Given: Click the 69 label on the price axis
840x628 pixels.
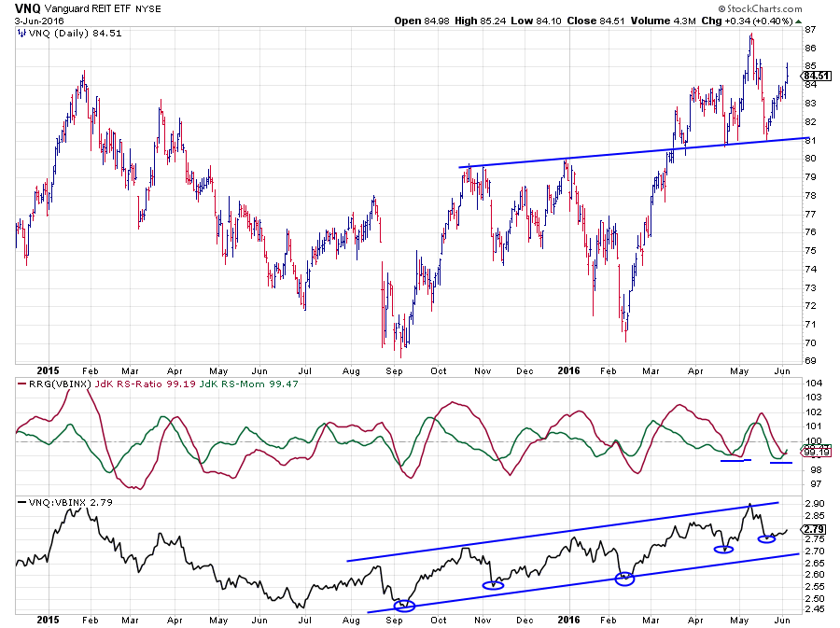Looking at the screenshot, I should click(810, 361).
